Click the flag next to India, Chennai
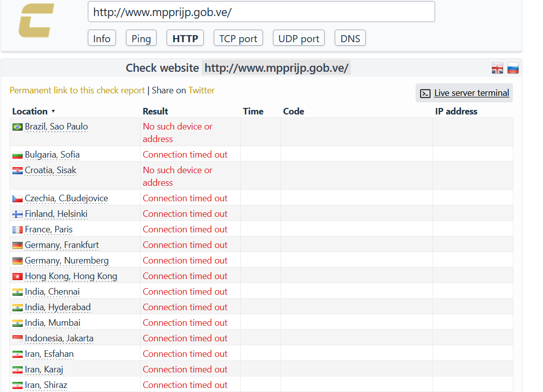Screen dimensions: 543x392 (18, 292)
